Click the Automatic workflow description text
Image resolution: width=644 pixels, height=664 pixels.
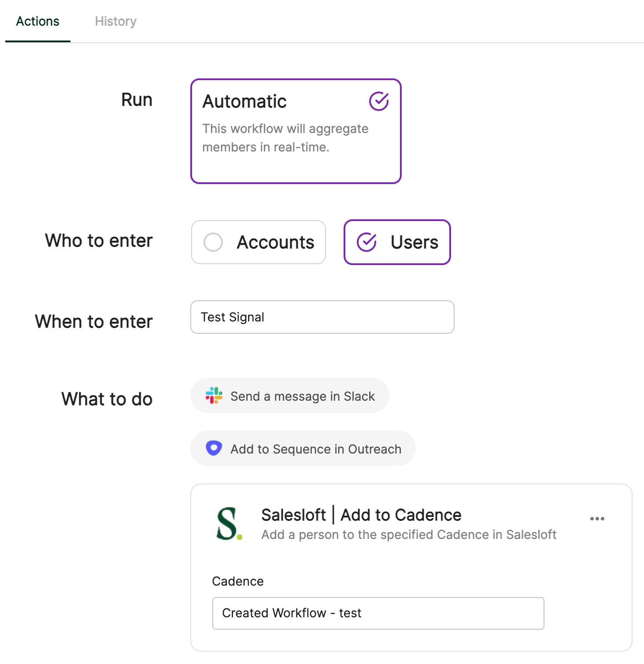coord(285,138)
